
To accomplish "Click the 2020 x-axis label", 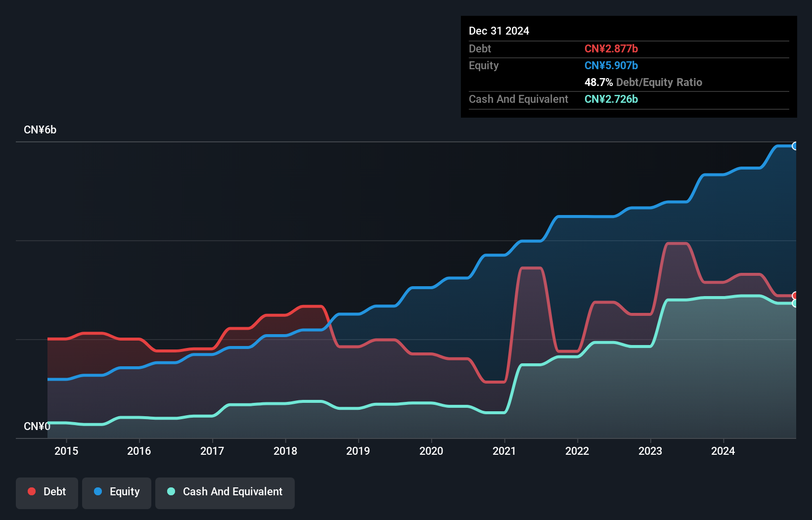I will coord(431,451).
